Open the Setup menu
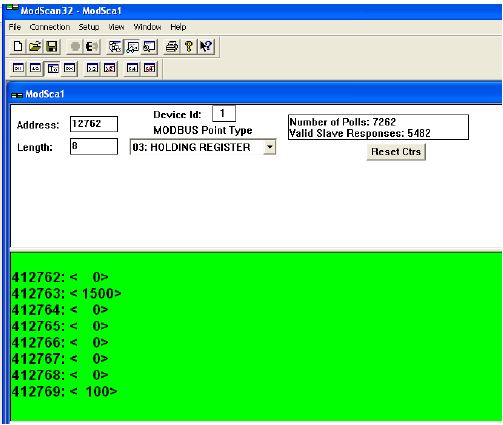This screenshot has height=425, width=503. point(89,27)
